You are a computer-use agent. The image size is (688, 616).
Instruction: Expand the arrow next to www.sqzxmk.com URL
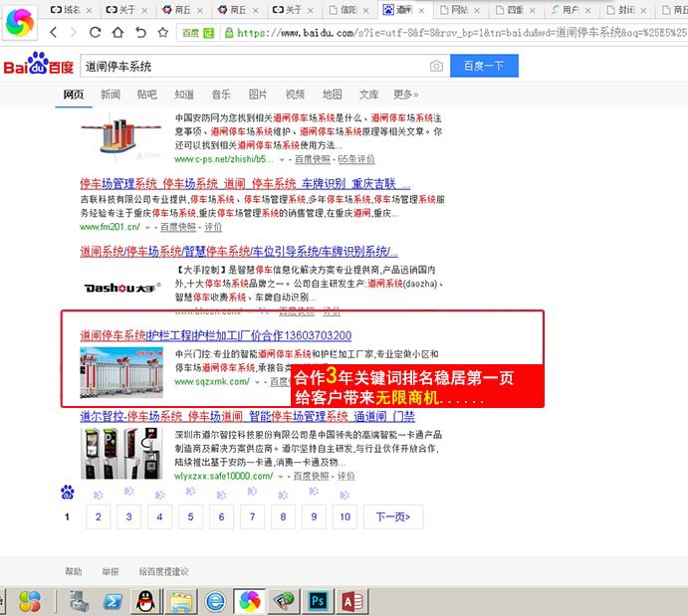257,383
